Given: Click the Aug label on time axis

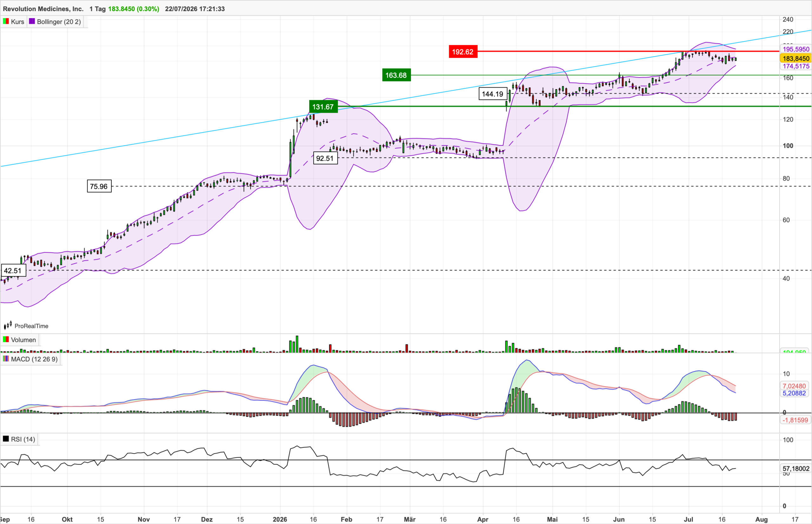Looking at the screenshot, I should (x=762, y=519).
